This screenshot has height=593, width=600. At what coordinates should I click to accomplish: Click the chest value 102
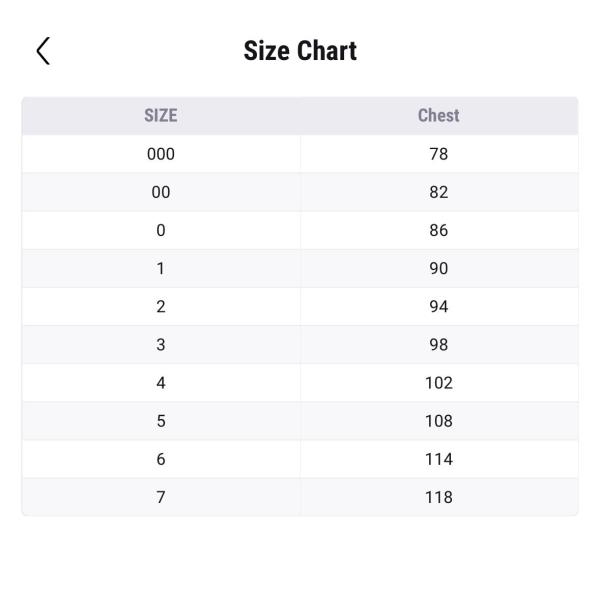pos(438,383)
